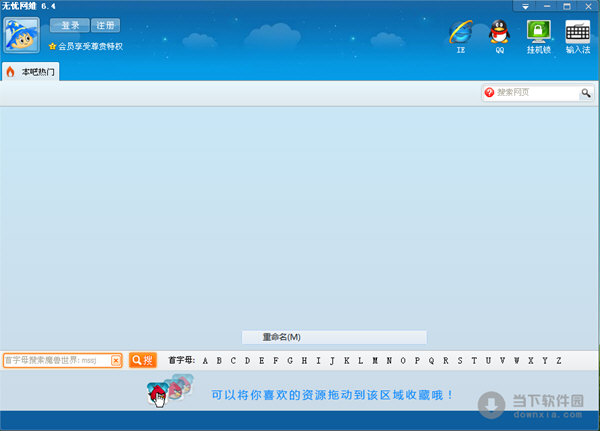The width and height of the screenshot is (600, 431).
Task: Focus the game first-letter search input
Action: (56, 360)
